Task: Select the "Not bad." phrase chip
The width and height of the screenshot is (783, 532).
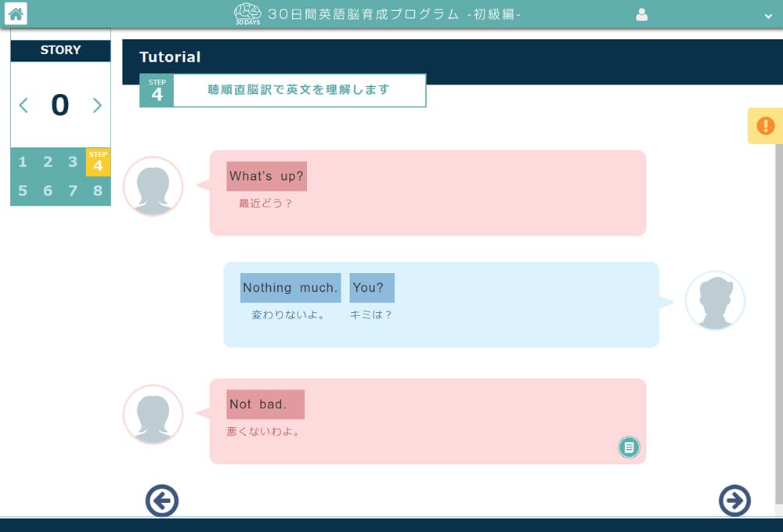Action: pos(265,404)
